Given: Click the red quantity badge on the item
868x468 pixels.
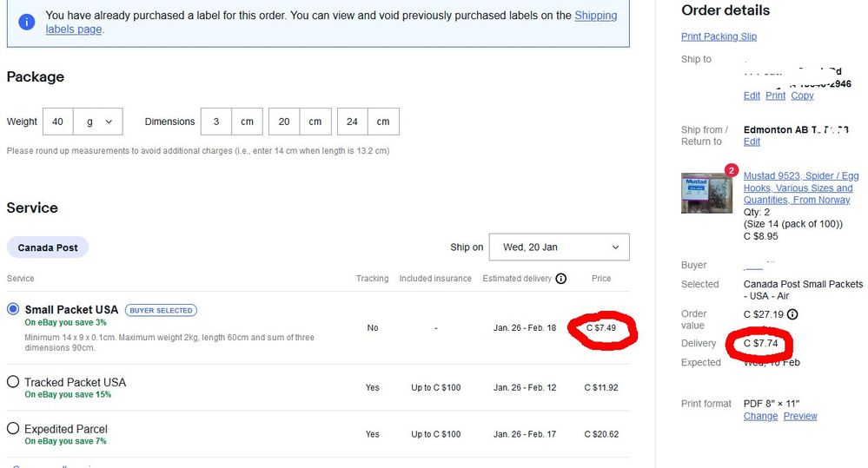Looking at the screenshot, I should [x=731, y=171].
